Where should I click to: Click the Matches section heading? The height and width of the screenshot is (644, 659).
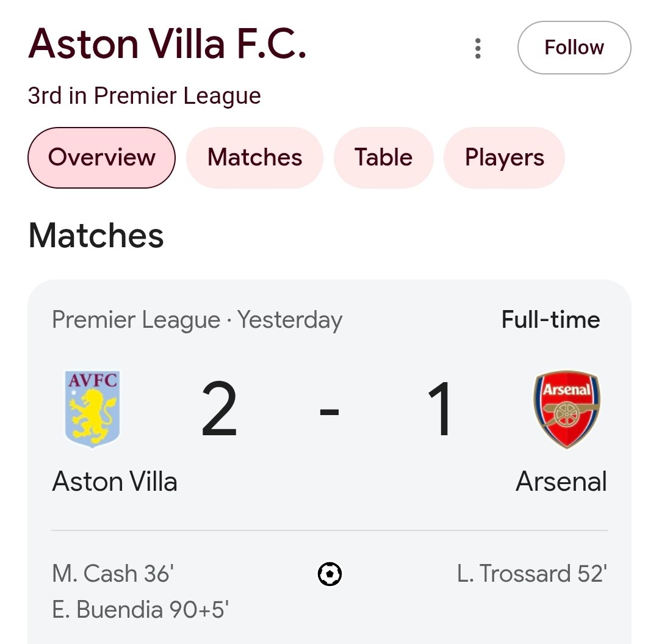click(x=96, y=236)
